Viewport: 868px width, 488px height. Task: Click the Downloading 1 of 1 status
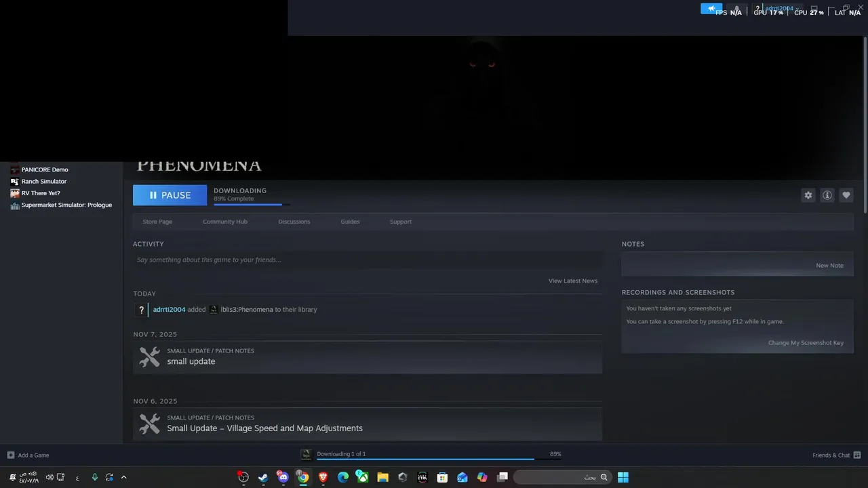[x=341, y=454]
